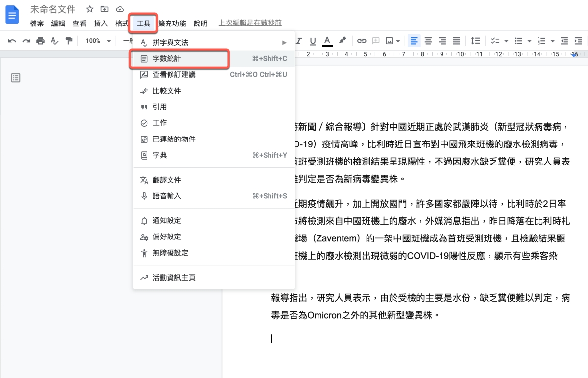Image resolution: width=588 pixels, height=378 pixels.
Task: Open the Google Docs home icon
Action: 12,15
